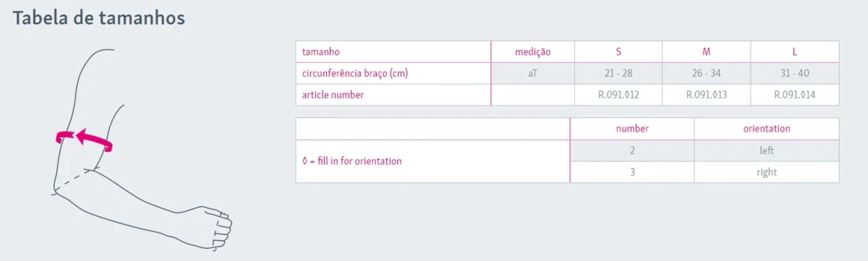Select size L column header
Screen dimensions: 868x261
(x=795, y=52)
